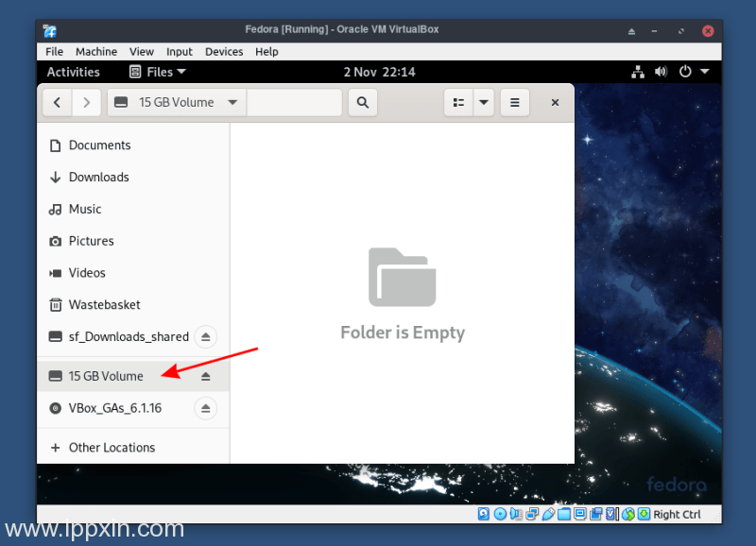Viewport: 756px width, 546px height.
Task: Click the power icon in GNOME top bar
Action: (685, 72)
